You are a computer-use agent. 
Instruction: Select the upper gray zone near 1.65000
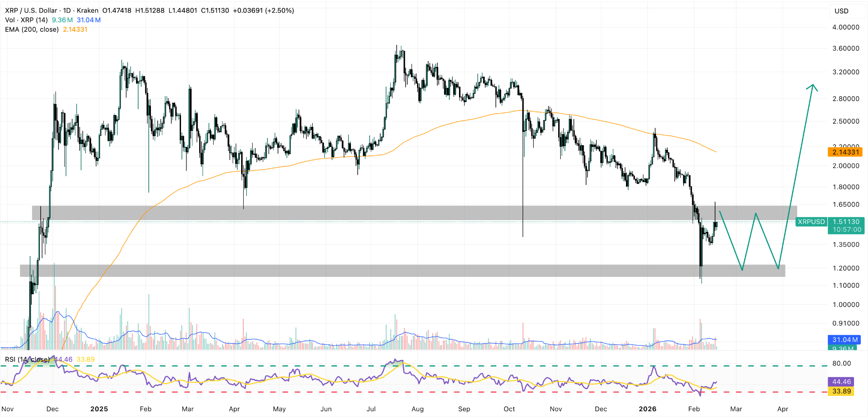click(415, 213)
